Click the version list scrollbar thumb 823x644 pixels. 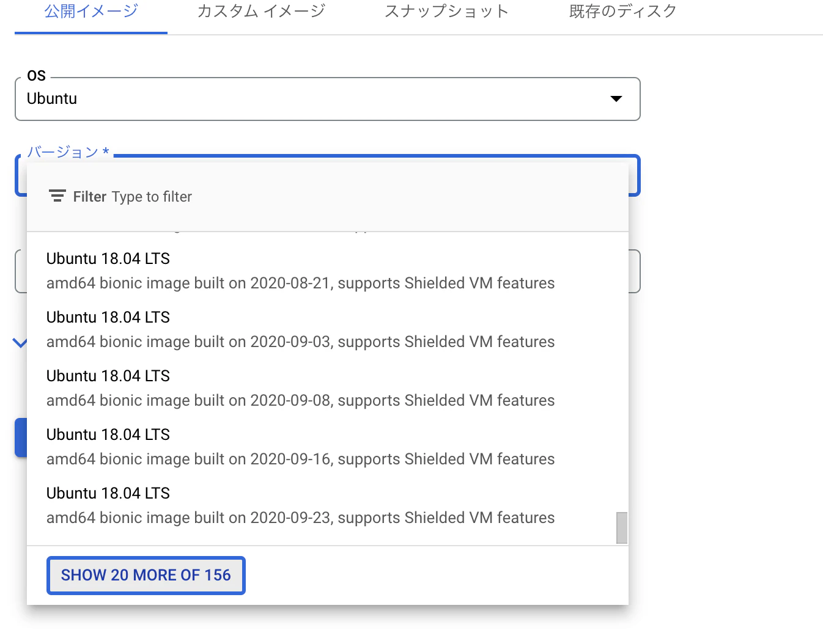click(622, 527)
